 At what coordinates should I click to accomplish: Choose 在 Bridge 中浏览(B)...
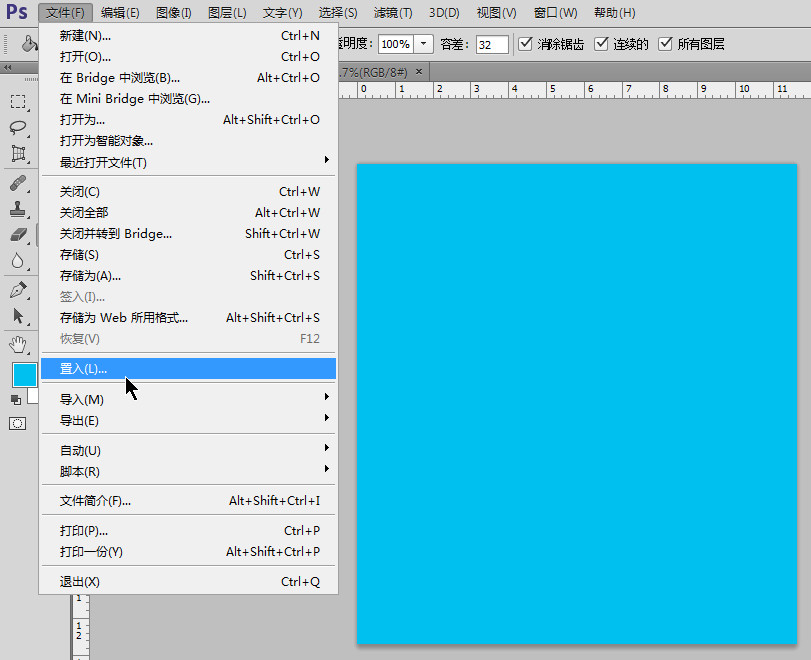click(188, 78)
